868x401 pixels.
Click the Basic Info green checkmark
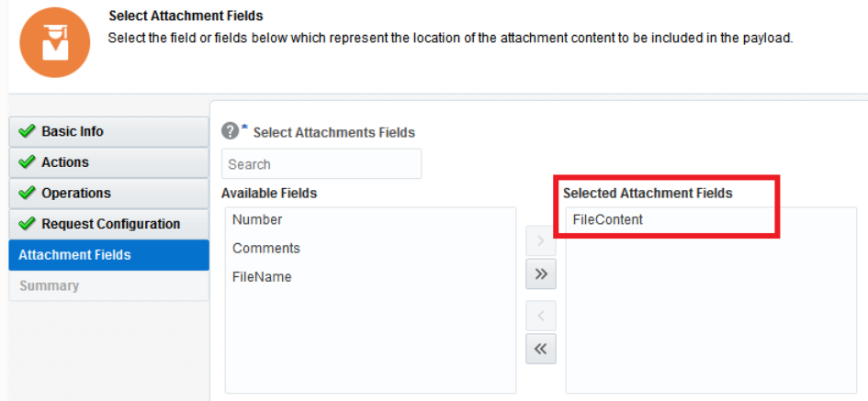(27, 131)
